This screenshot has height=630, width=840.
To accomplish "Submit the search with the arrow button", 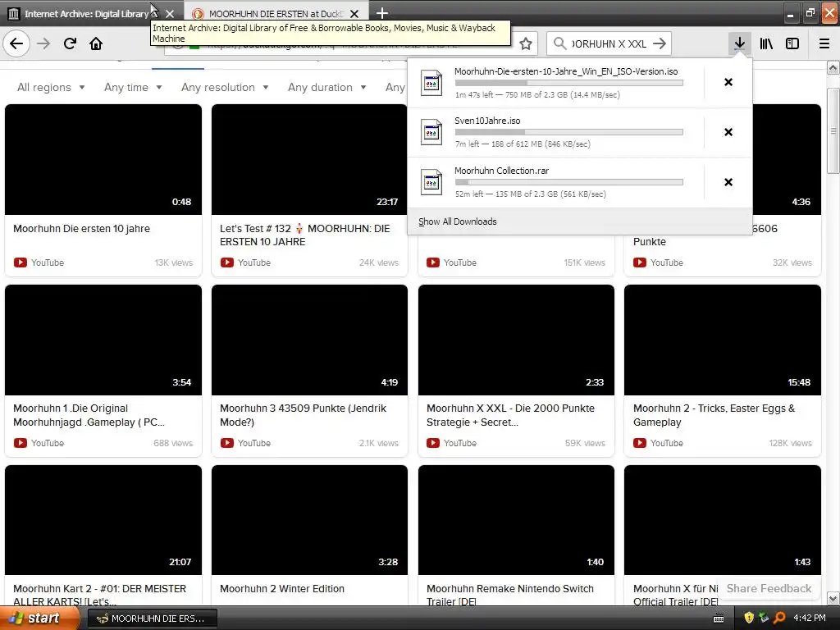I will point(660,43).
